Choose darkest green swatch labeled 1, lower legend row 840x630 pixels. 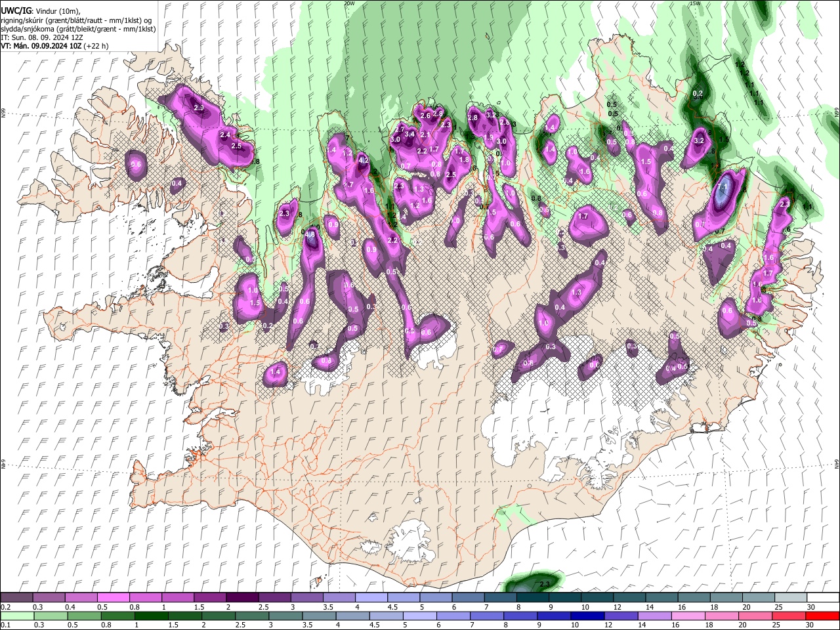[x=151, y=616]
